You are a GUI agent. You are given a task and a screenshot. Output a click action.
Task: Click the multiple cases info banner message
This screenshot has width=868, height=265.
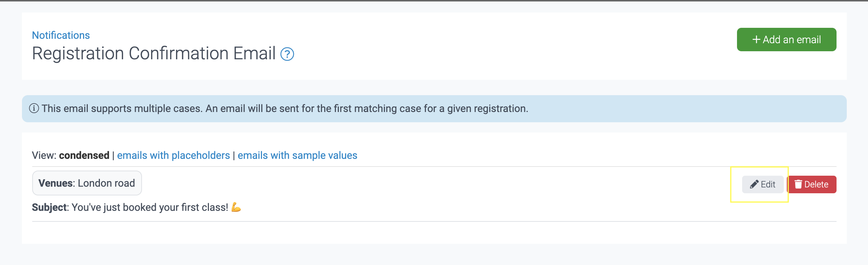click(x=285, y=108)
